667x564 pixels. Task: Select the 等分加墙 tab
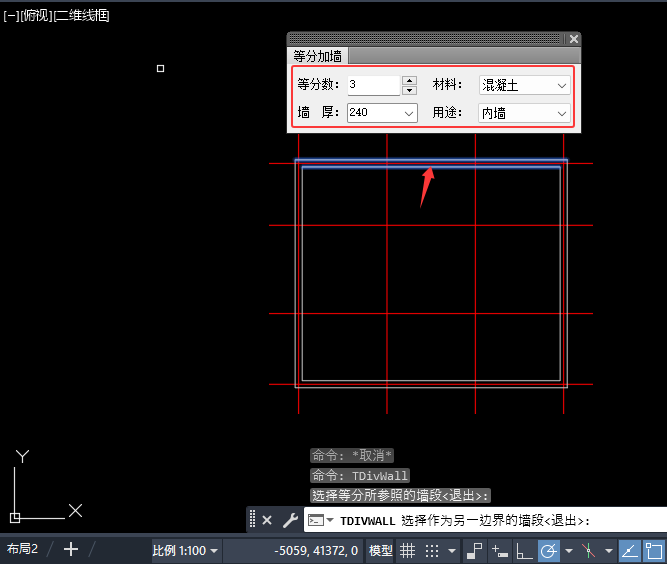click(318, 56)
